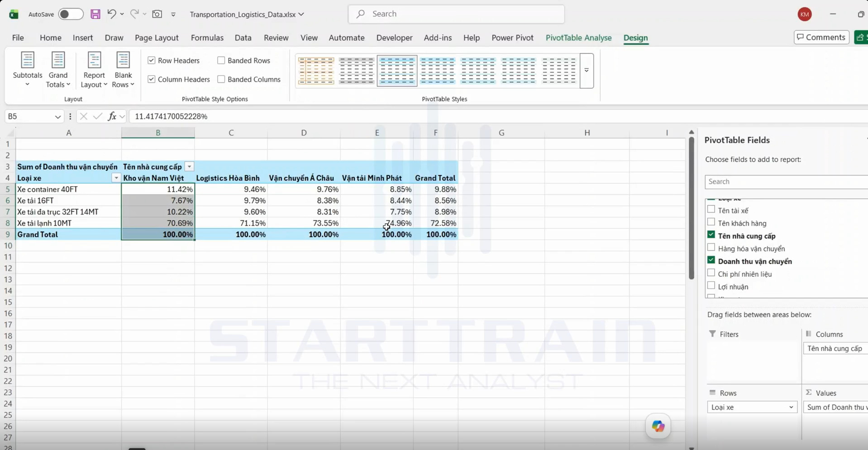Click the Redo arrow icon
Viewport: 868px width, 450px height.
point(134,14)
